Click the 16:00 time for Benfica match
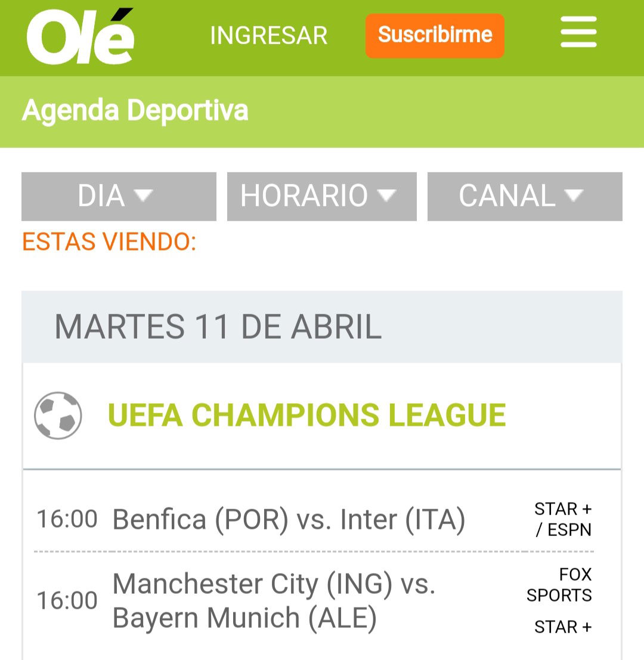Image resolution: width=644 pixels, height=660 pixels. (67, 519)
